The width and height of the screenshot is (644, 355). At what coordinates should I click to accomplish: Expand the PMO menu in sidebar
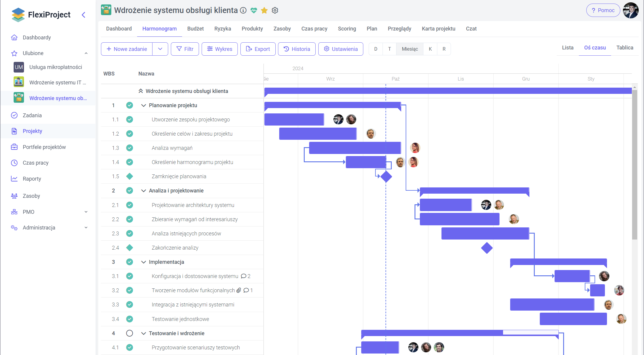86,212
